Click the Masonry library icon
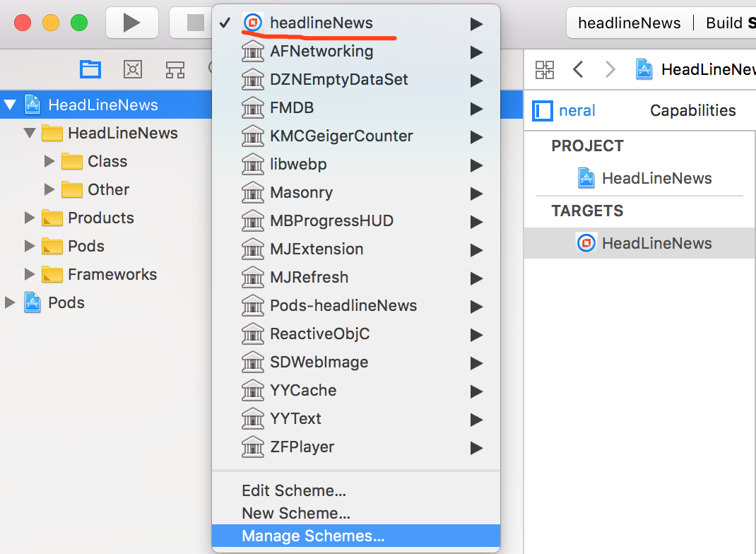The image size is (756, 554). point(253,192)
